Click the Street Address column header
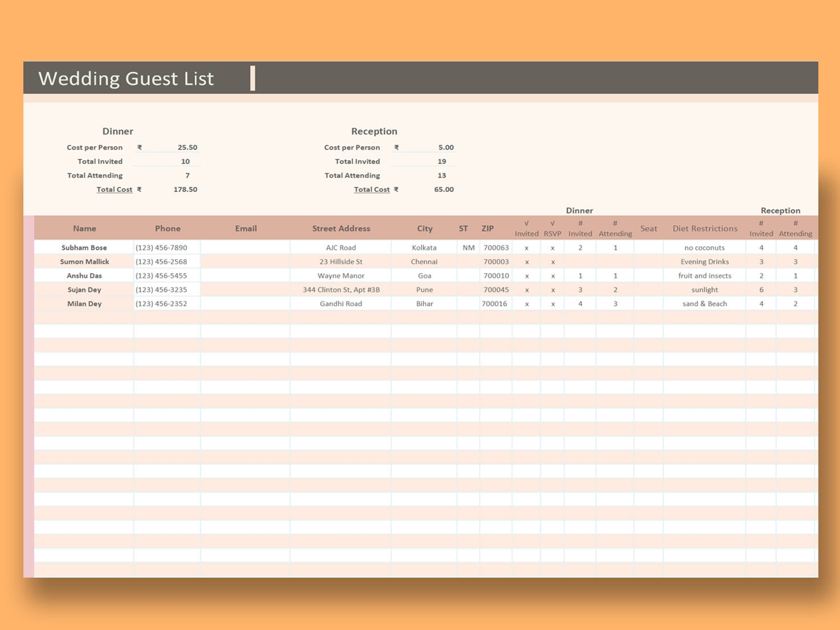 [341, 228]
